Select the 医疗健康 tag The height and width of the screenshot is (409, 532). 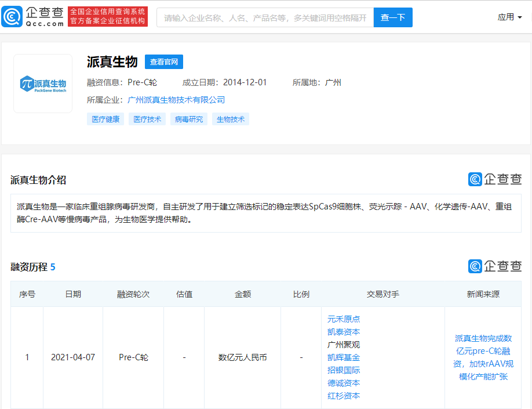click(105, 120)
